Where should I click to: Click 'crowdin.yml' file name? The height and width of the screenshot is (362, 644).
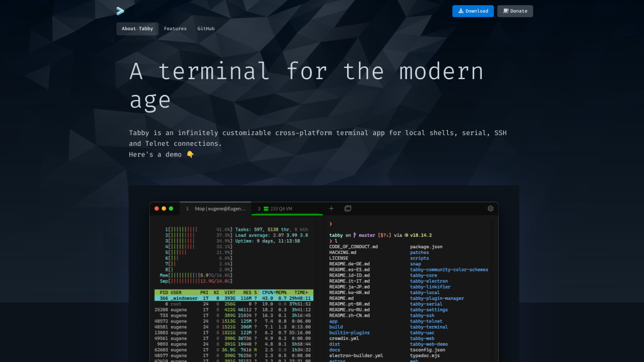point(344,339)
